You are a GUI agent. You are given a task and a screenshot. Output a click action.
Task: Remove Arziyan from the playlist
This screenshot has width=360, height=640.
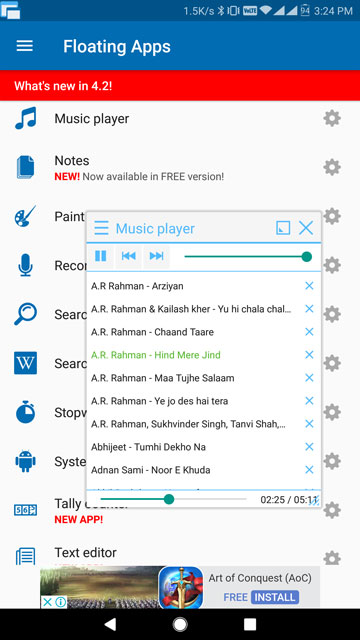tap(309, 286)
